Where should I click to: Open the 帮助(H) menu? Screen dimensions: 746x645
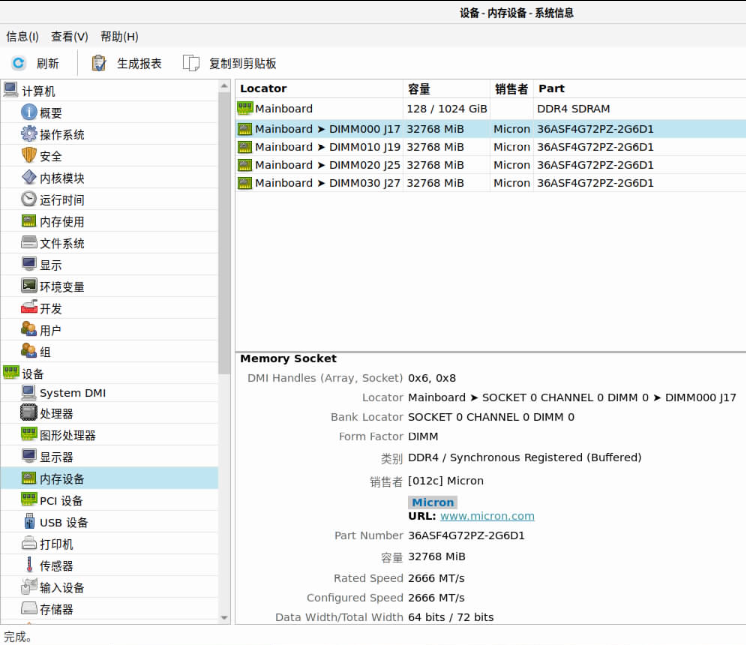(x=119, y=37)
